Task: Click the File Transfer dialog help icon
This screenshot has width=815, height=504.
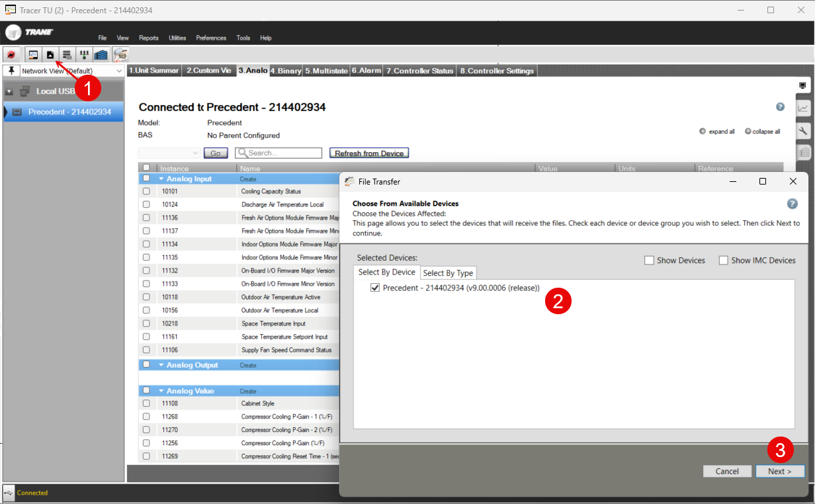Action: click(x=793, y=204)
